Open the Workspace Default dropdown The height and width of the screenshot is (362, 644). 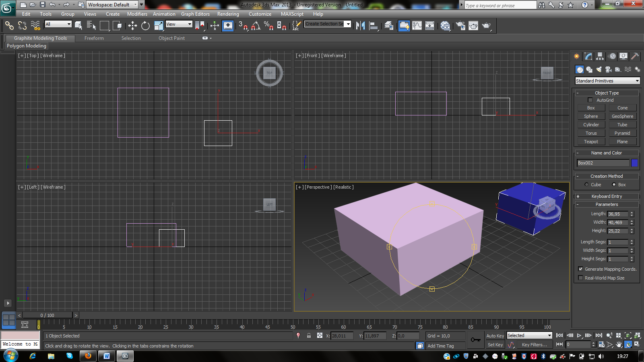(x=112, y=5)
